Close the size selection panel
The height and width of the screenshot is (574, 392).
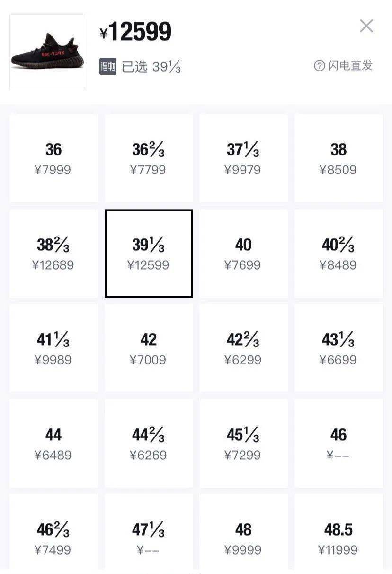coord(366,26)
